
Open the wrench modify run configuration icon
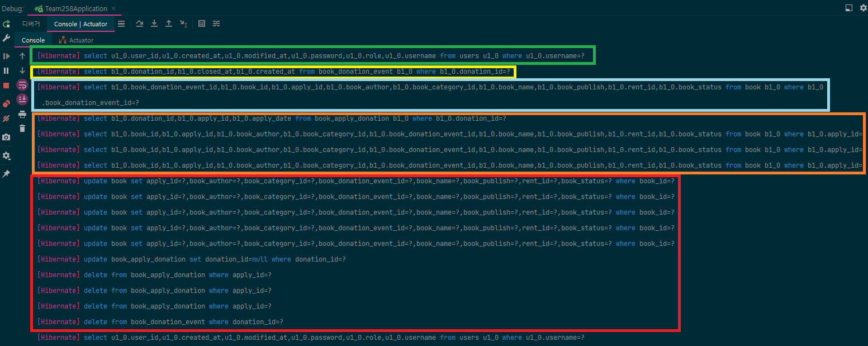tap(6, 38)
